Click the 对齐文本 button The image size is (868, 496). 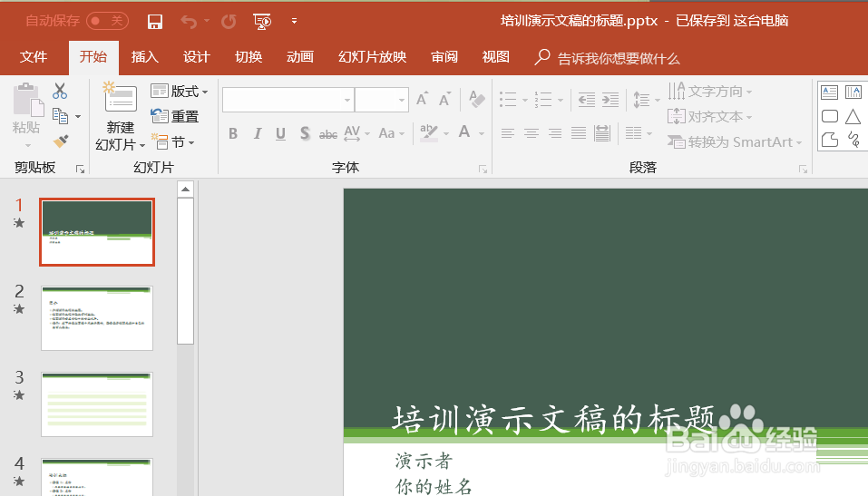tap(709, 117)
